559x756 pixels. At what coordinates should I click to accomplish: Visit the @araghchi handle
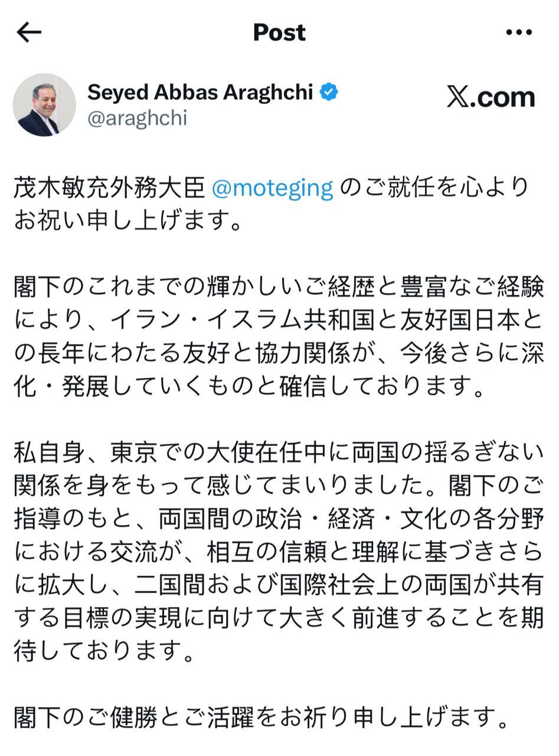(x=137, y=118)
